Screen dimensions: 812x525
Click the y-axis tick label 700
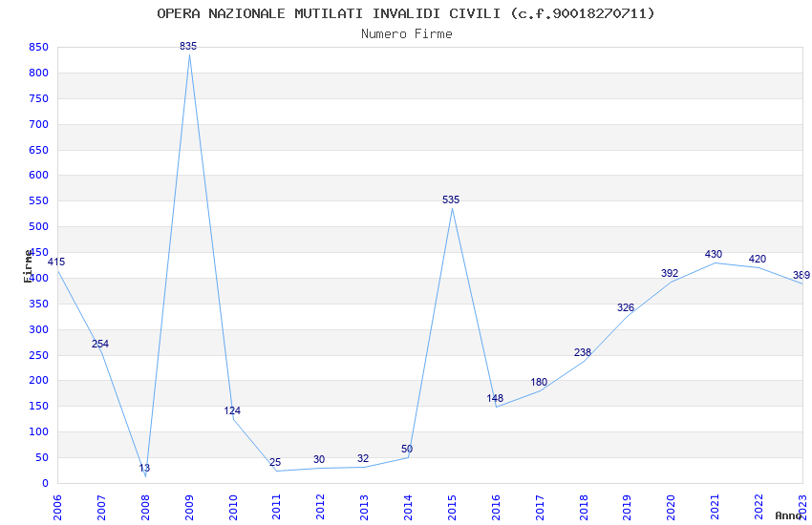pyautogui.click(x=38, y=124)
